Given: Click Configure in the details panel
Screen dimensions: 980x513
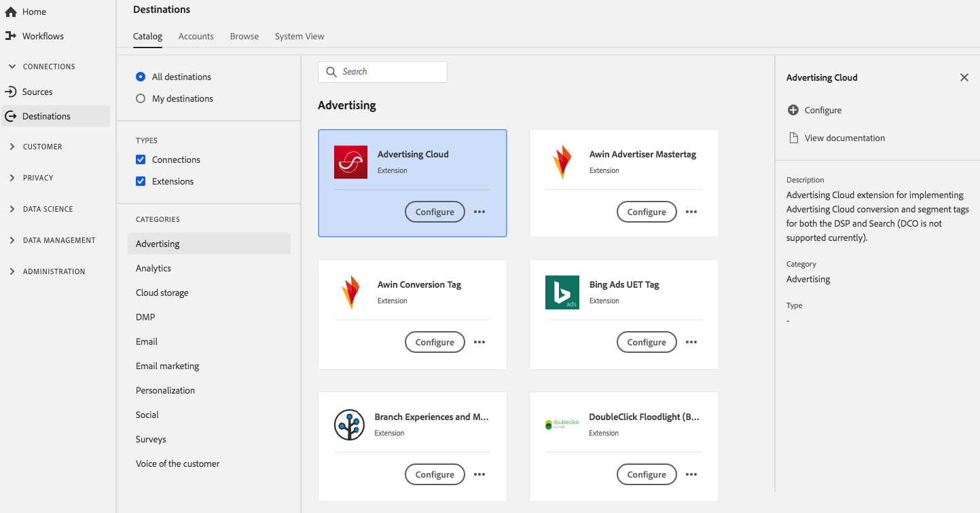Looking at the screenshot, I should click(823, 110).
